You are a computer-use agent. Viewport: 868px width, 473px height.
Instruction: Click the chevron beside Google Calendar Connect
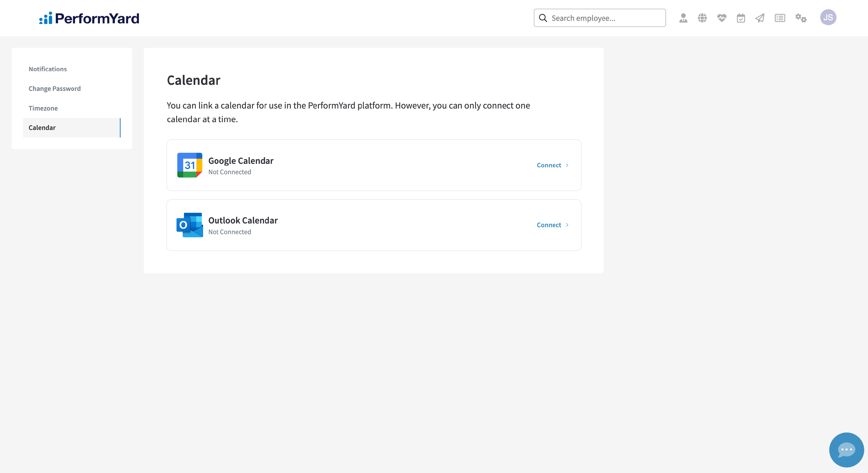click(567, 165)
